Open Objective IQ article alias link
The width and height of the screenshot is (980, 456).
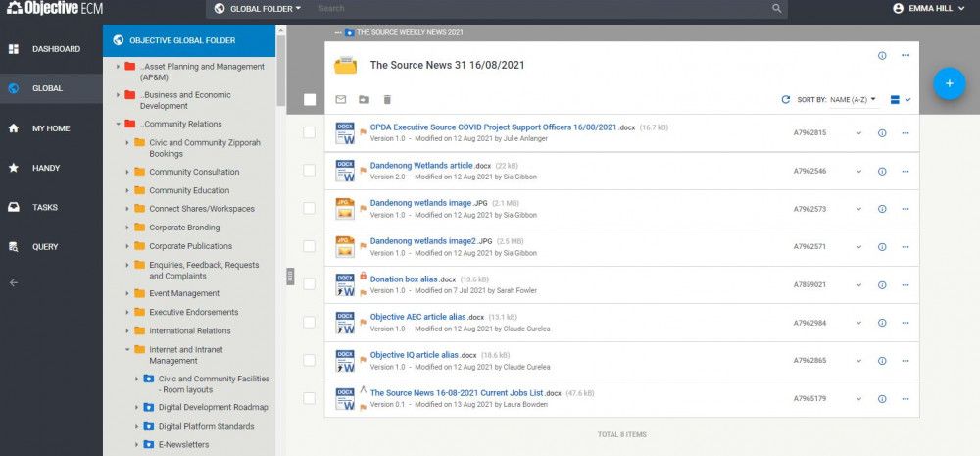tap(414, 355)
